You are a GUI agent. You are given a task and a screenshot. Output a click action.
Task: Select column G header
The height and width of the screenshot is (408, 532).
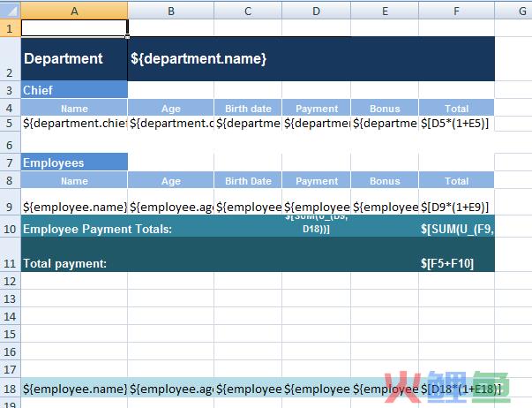pyautogui.click(x=513, y=11)
